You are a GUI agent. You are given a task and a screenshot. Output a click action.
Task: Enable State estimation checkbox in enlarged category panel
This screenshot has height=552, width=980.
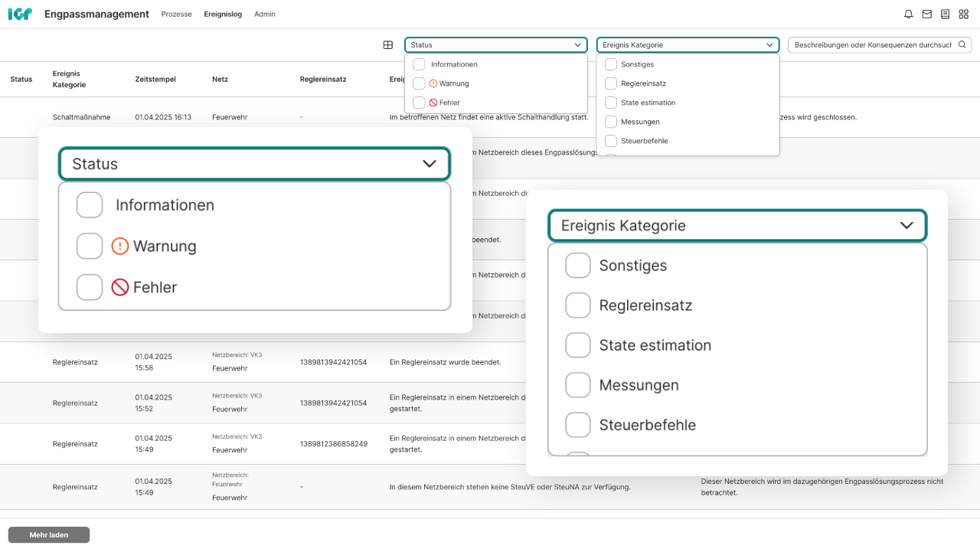point(578,345)
